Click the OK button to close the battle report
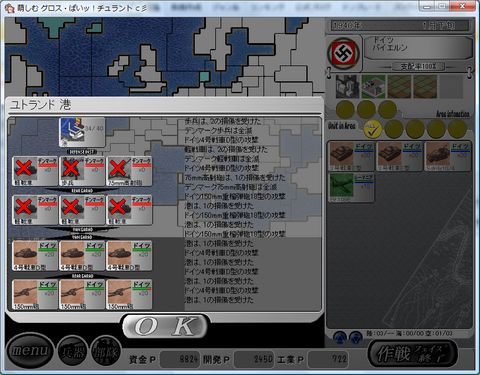480x375 pixels. [x=166, y=326]
